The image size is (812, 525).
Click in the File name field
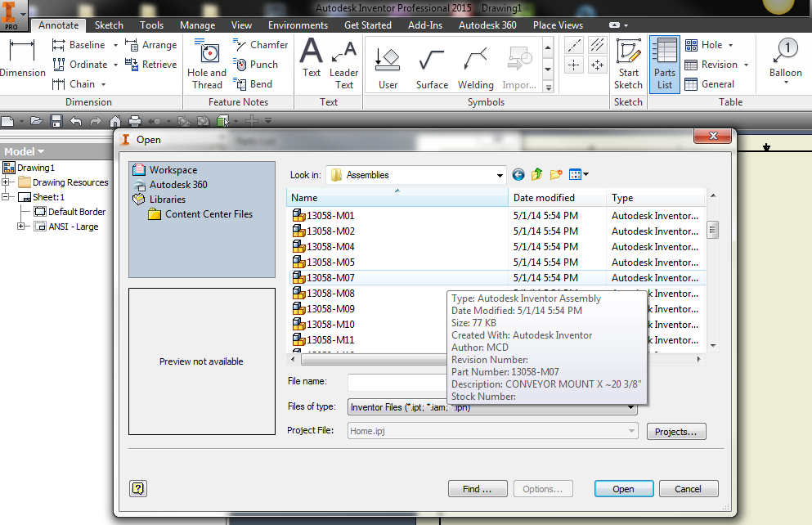pyautogui.click(x=401, y=381)
